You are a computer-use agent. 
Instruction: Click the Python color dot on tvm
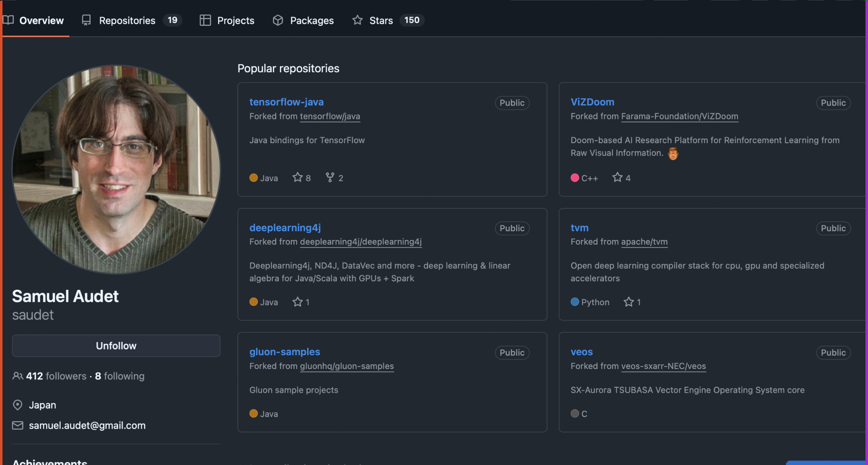575,301
